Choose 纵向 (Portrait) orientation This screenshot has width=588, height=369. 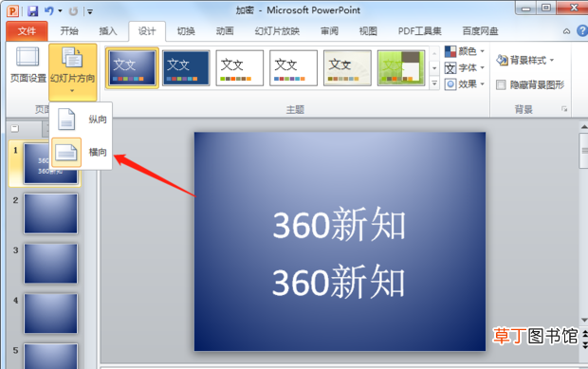[81, 120]
